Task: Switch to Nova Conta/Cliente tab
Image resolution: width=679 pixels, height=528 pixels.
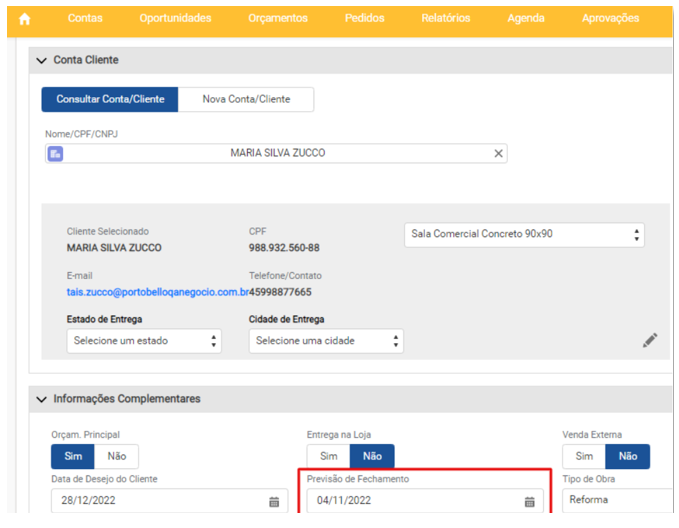Action: pos(246,100)
